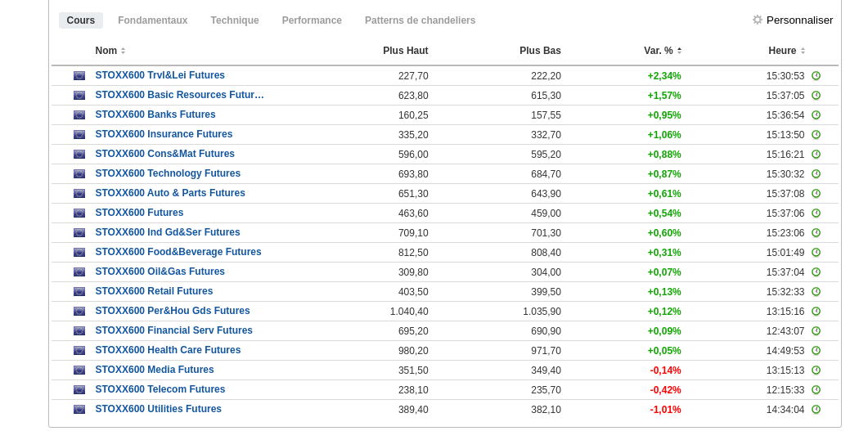Open the STOXX600 Telecom Futures link
The image size is (868, 440).
160,389
